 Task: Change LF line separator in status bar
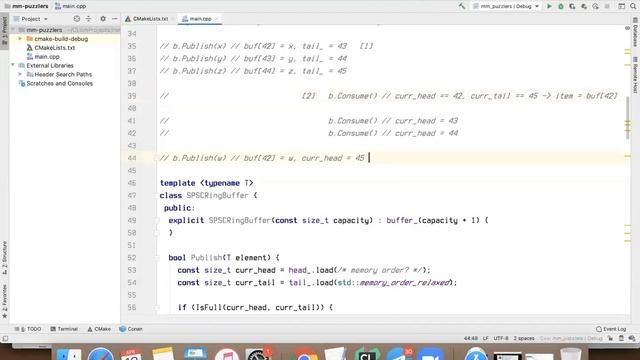pyautogui.click(x=486, y=338)
